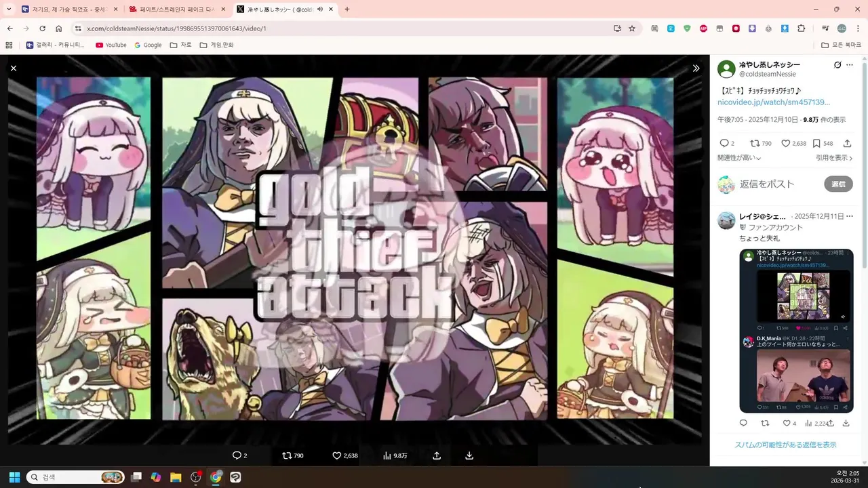Open the apps grid in bookmarks bar
868x488 pixels.
9,45
